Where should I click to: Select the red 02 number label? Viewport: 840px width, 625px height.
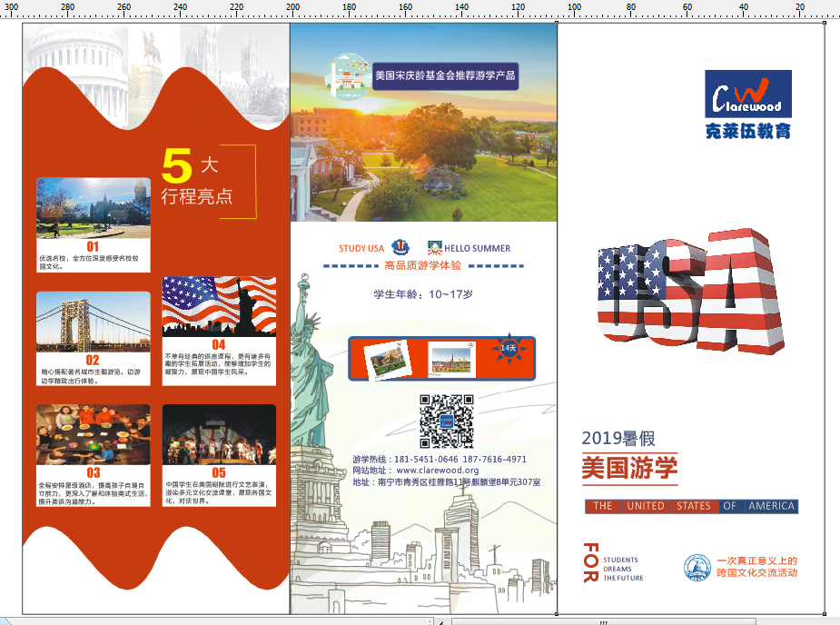[93, 361]
